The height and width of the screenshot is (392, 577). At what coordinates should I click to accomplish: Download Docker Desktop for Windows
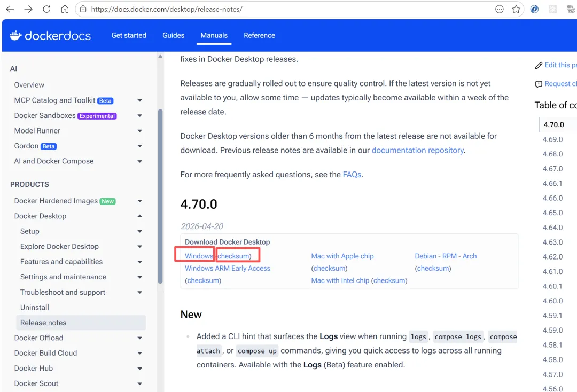tap(199, 256)
